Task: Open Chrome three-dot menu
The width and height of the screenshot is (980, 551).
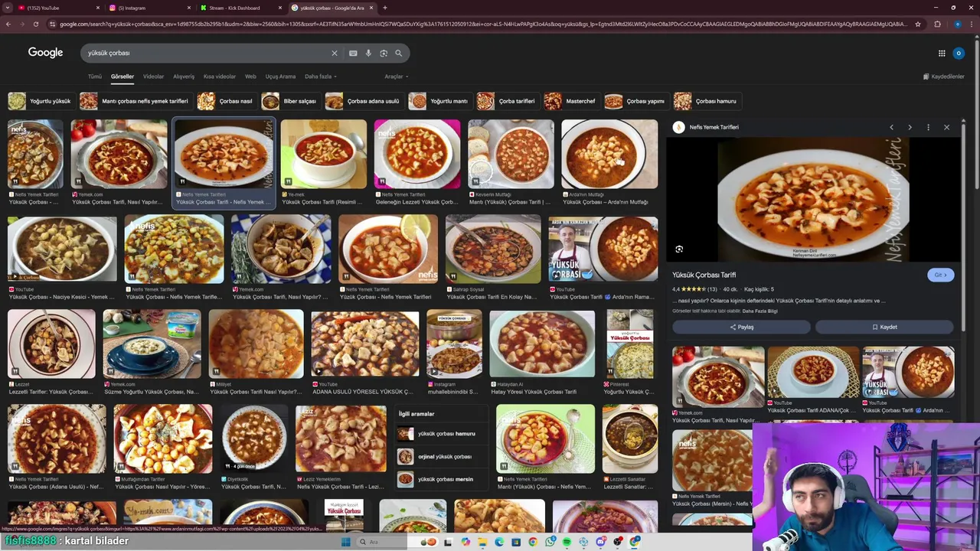Action: [x=971, y=24]
